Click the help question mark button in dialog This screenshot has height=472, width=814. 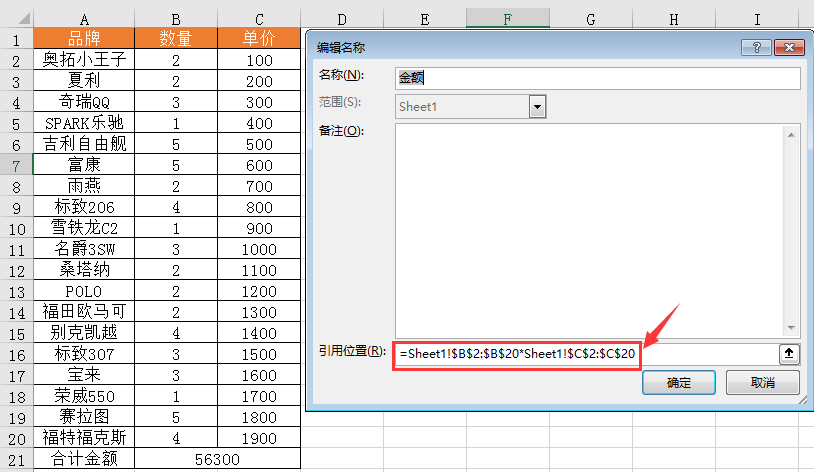point(756,48)
